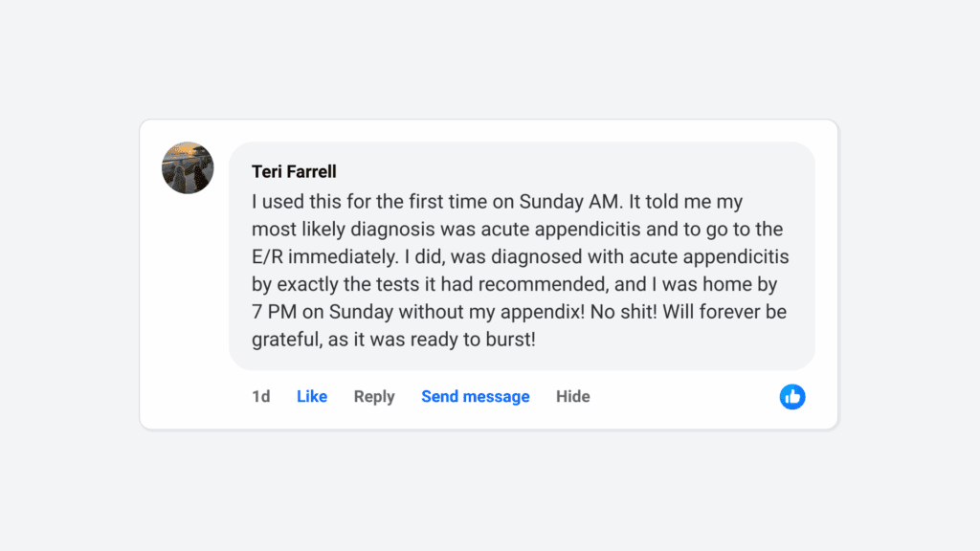Click the Send message link

[475, 397]
